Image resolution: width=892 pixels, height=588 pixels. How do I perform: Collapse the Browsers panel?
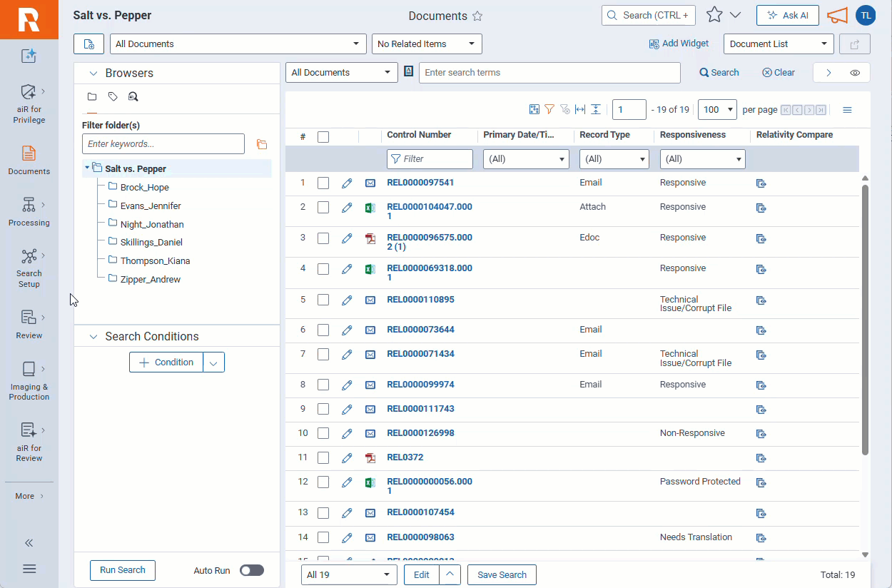click(x=93, y=73)
